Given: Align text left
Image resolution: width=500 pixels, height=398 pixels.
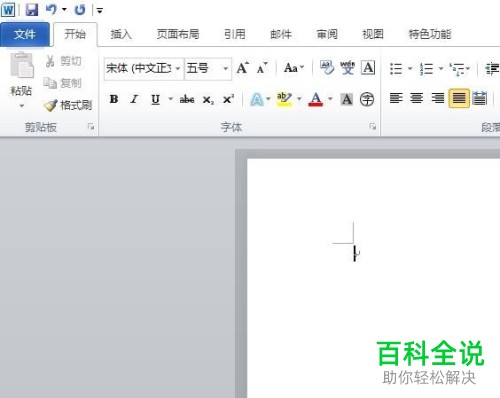Looking at the screenshot, I should 396,98.
